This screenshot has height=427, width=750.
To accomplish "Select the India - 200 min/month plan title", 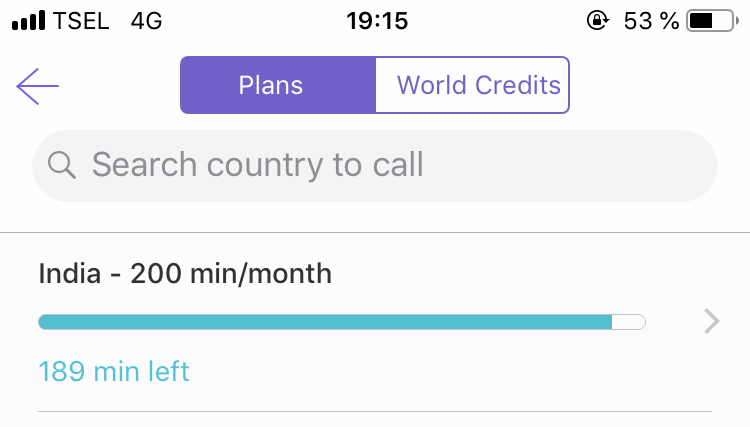I will [x=185, y=273].
